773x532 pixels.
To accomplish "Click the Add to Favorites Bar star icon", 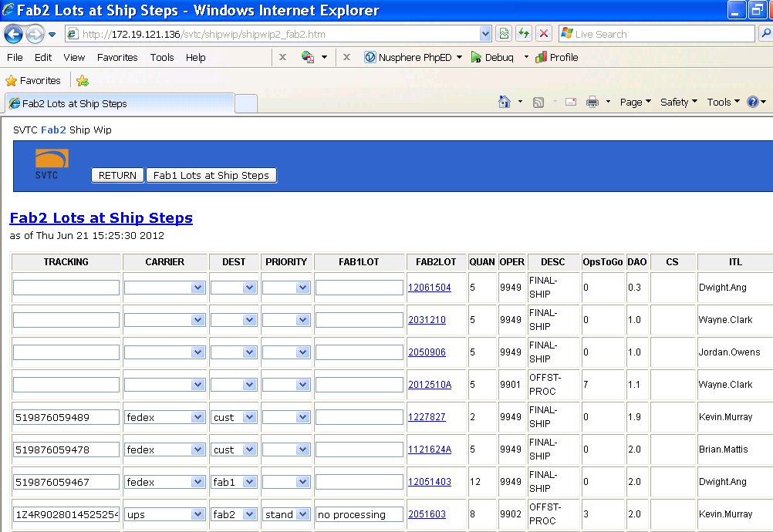I will (x=83, y=81).
